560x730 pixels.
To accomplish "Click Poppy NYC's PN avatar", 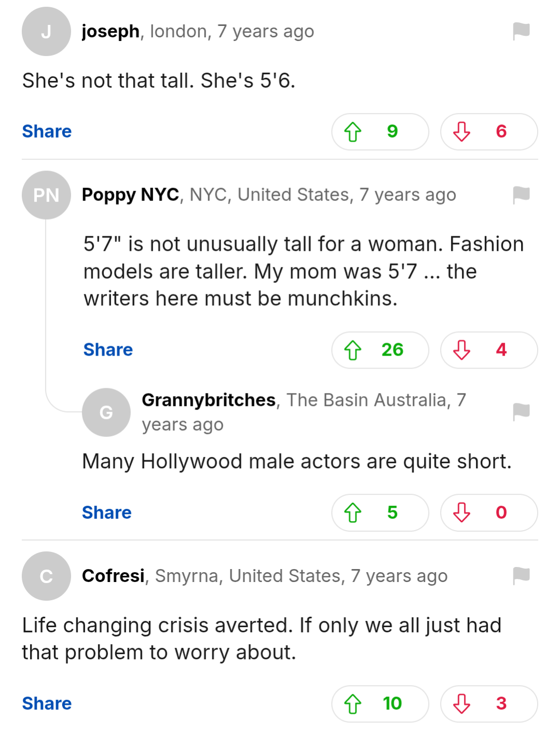I will [x=46, y=195].
